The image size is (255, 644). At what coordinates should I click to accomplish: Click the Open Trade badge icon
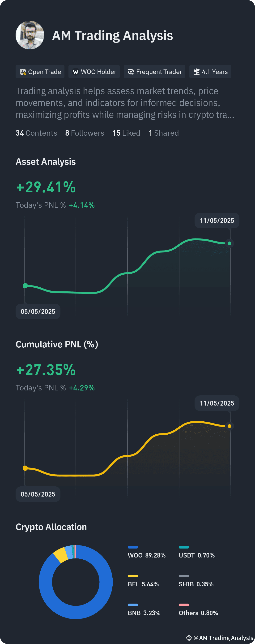[x=23, y=72]
